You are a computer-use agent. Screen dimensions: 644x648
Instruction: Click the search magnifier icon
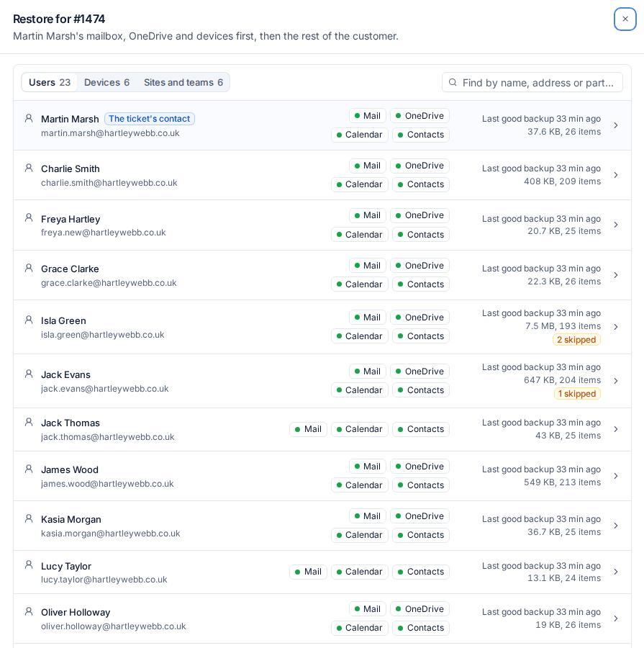[x=453, y=82]
